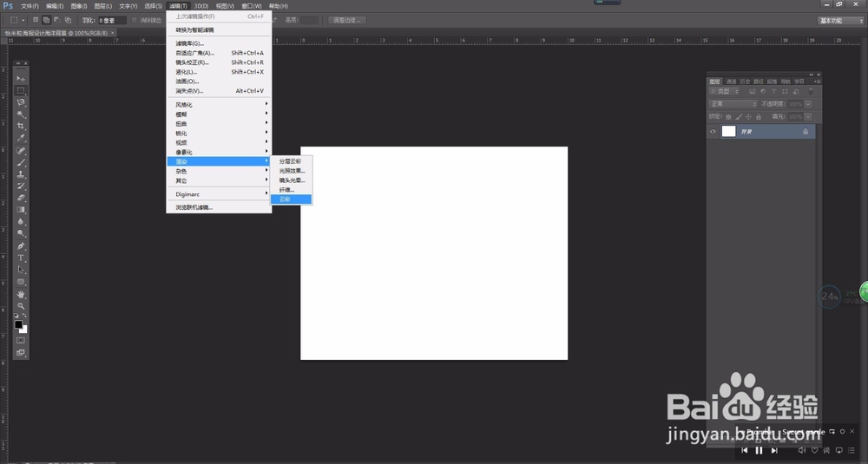Click the smart object filter icon

(796, 91)
